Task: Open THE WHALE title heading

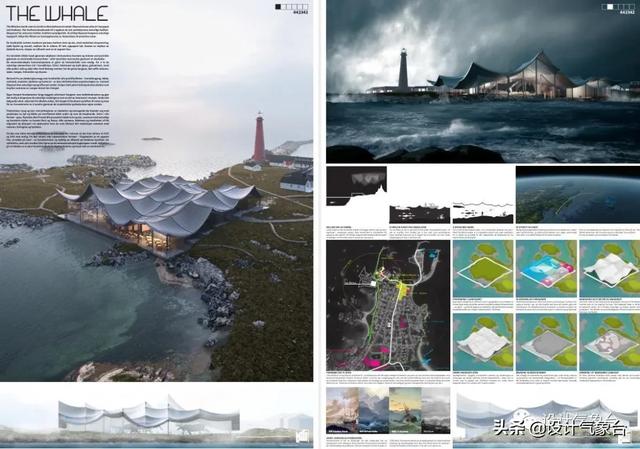Action: coord(41,12)
